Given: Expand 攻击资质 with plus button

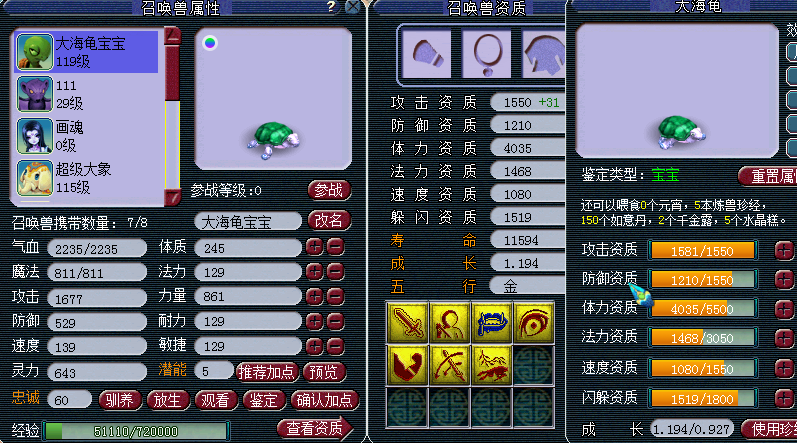Looking at the screenshot, I should 784,250.
